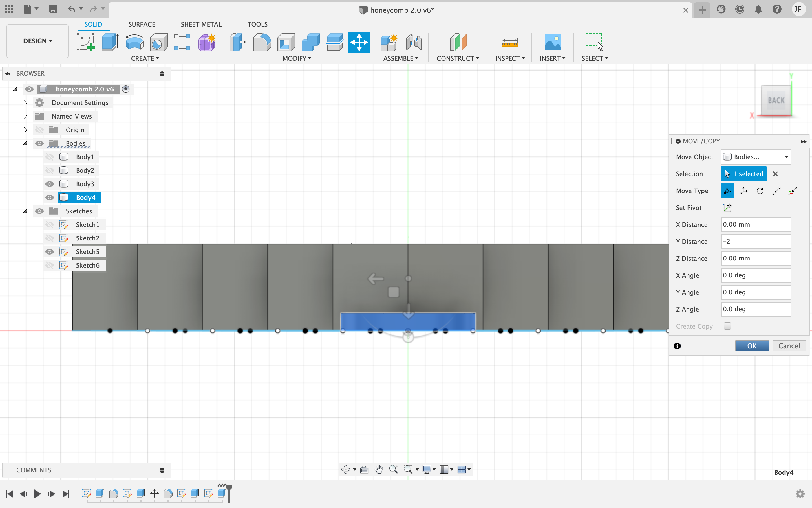The width and height of the screenshot is (812, 508).
Task: Open the ASSEMBLE dropdown menu
Action: (401, 58)
